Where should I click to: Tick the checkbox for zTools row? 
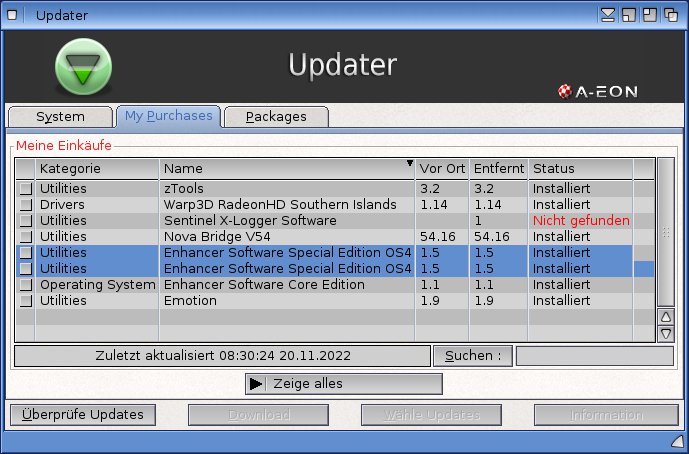pos(25,189)
